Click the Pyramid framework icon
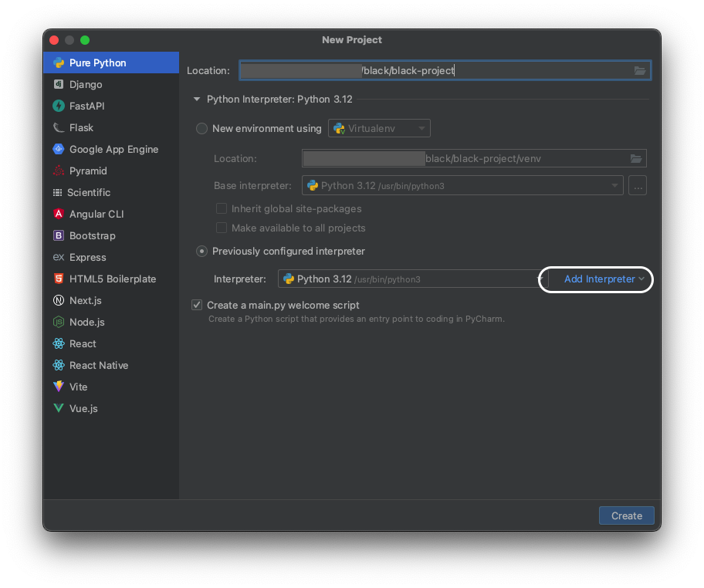Image resolution: width=704 pixels, height=588 pixels. click(x=59, y=171)
